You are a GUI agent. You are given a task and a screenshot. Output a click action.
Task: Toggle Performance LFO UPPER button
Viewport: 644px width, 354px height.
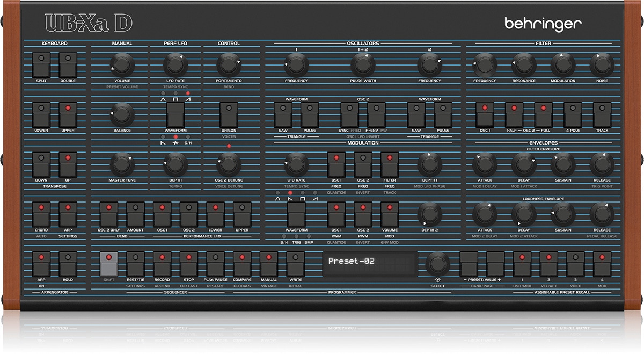pyautogui.click(x=243, y=214)
